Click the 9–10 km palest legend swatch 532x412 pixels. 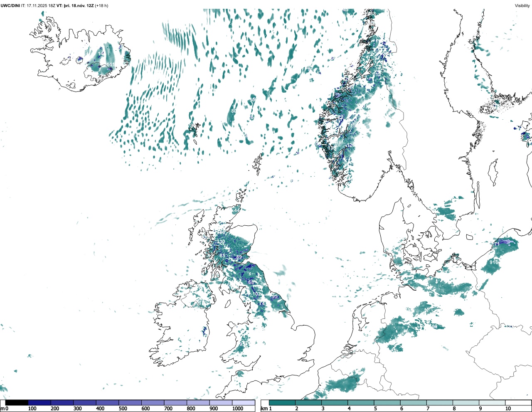pos(492,403)
